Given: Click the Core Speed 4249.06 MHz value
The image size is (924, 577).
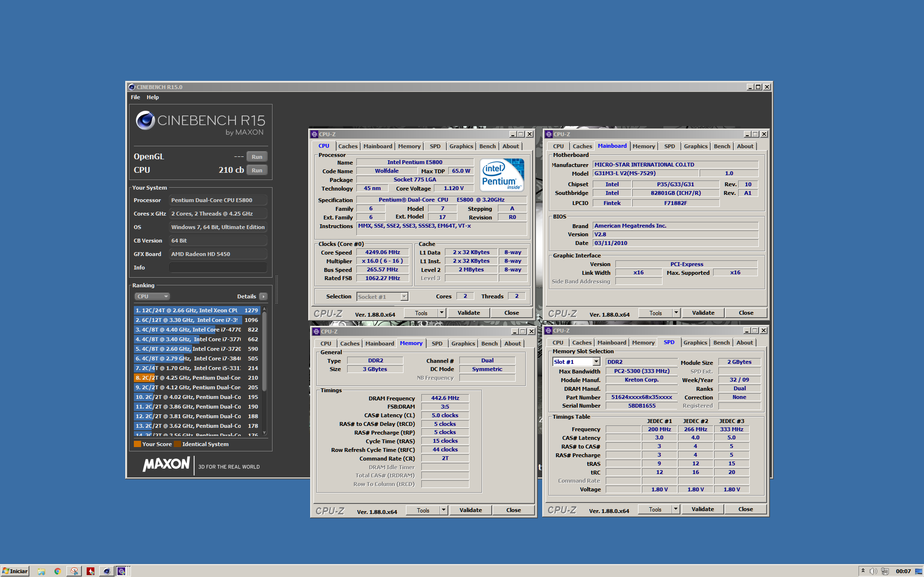Looking at the screenshot, I should (x=382, y=252).
